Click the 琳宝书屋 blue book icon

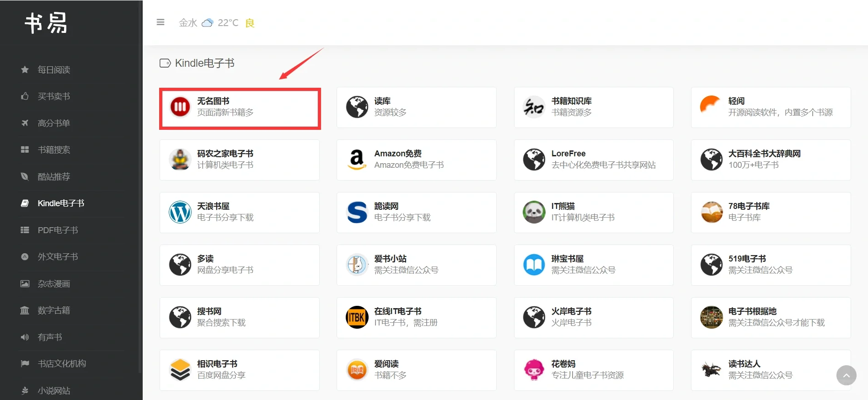(x=534, y=265)
